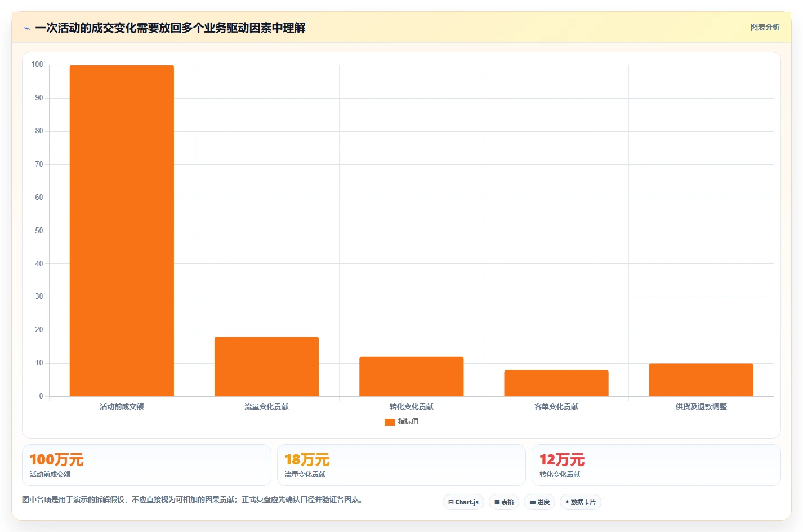The image size is (803, 532).
Task: Click the 18万元 card value
Action: pyautogui.click(x=307, y=460)
